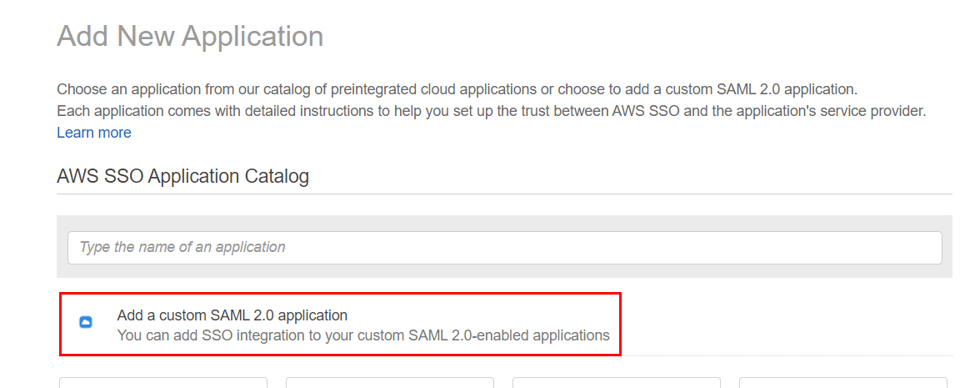Click the 'You can add SSO integration' description
Viewport: 980px width, 388px height.
coord(363,335)
